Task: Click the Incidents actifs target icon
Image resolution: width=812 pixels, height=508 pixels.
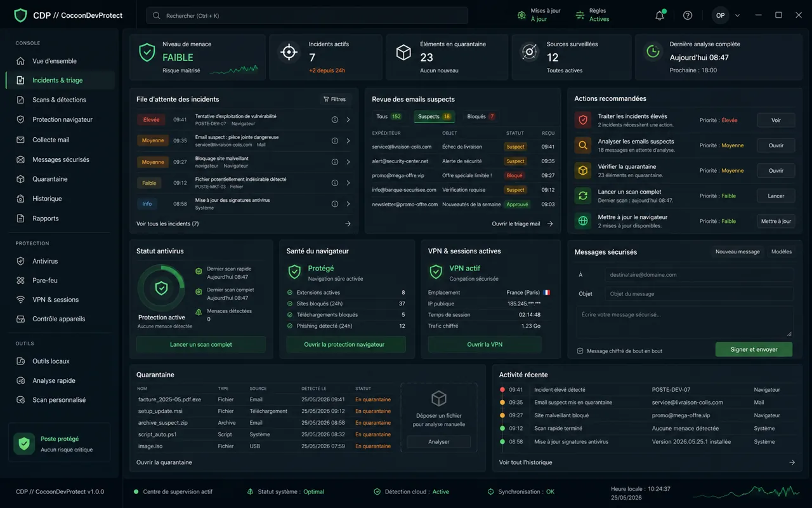Action: tap(289, 52)
